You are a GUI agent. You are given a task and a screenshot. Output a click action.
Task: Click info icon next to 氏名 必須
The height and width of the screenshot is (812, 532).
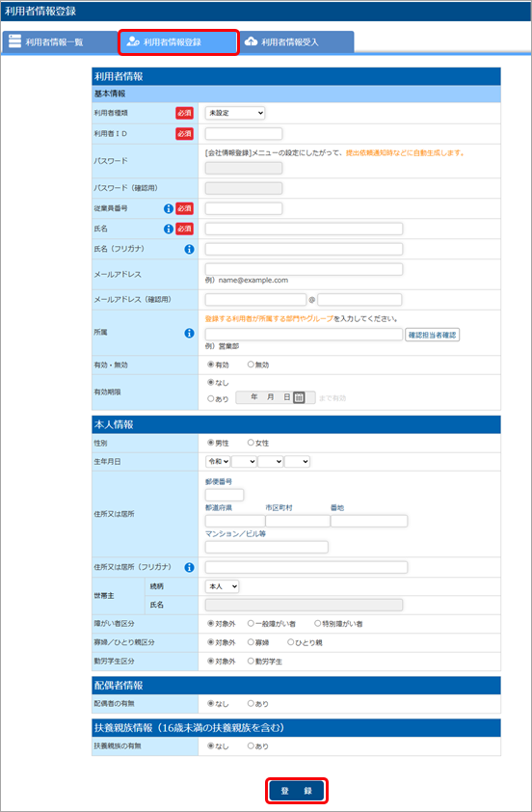click(x=169, y=229)
